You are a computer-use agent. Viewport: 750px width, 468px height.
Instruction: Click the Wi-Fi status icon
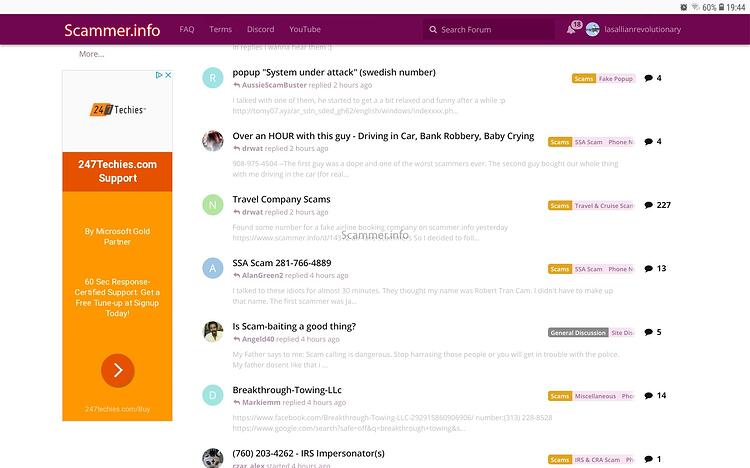(x=695, y=7)
